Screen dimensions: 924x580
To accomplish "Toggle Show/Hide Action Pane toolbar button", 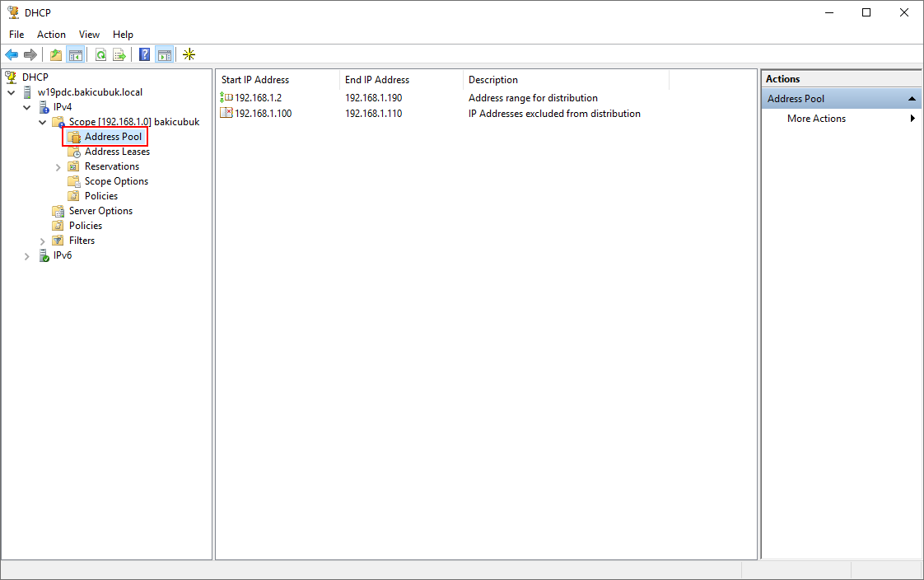I will pos(165,55).
